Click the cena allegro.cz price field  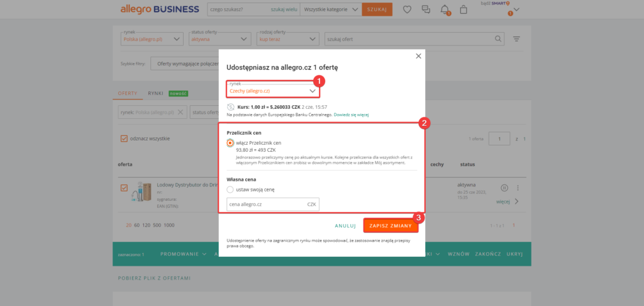click(x=273, y=204)
